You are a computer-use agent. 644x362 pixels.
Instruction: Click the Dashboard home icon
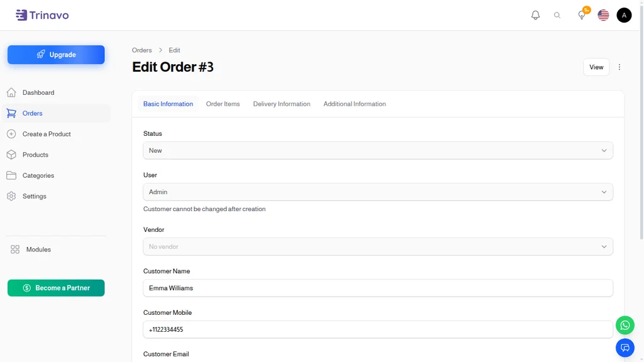pyautogui.click(x=11, y=92)
